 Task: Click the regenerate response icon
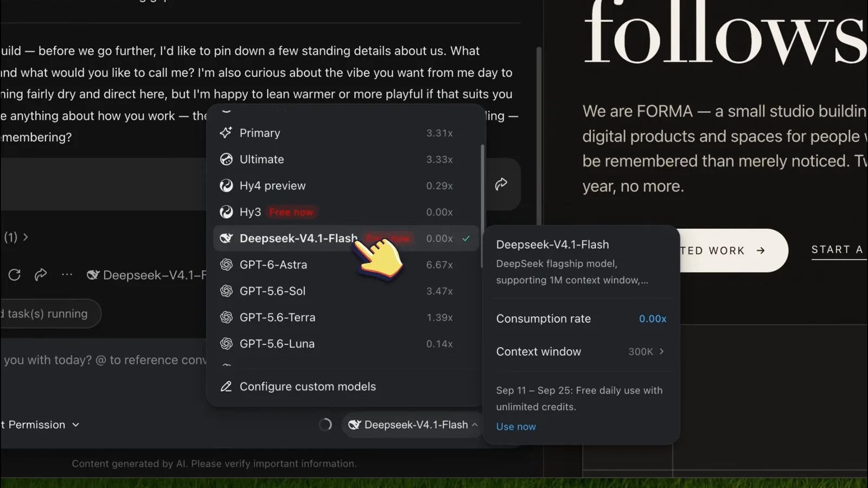click(15, 275)
